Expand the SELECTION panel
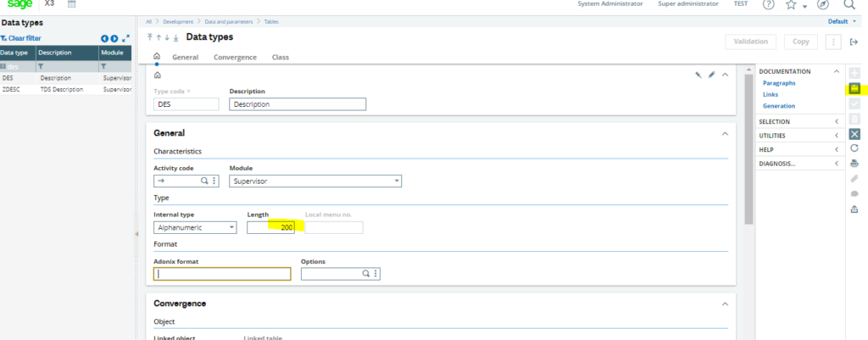This screenshot has height=340, width=868. tap(836, 121)
